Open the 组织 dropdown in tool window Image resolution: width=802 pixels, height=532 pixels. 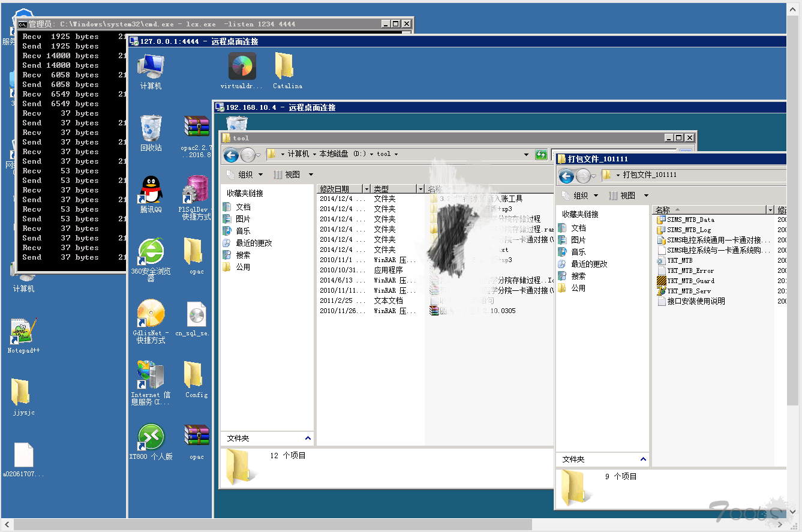pos(245,175)
